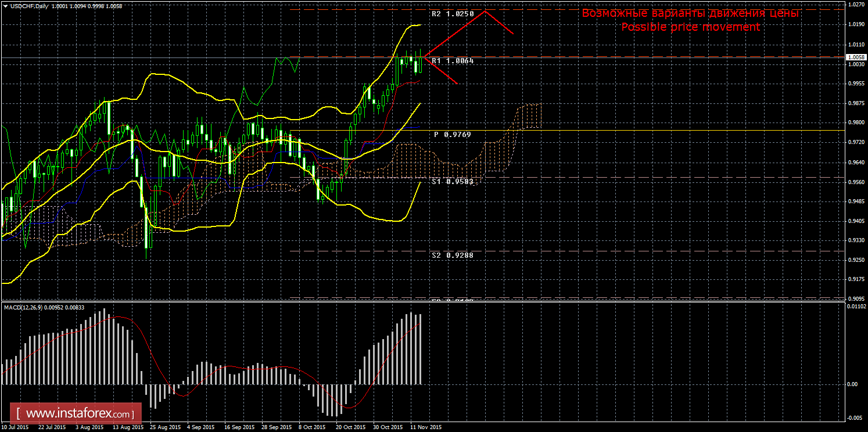Click the chart menu arrow beside USDCHF
Viewport: 868px width, 432px height.
coord(5,6)
